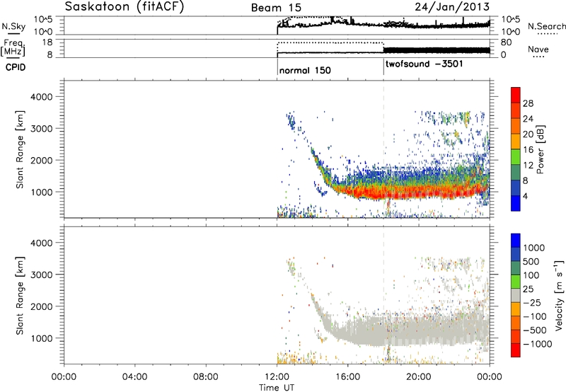Screen dimensions: 566x392
Task: Click the date '24/Jan/2013'
Action: pyautogui.click(x=452, y=6)
